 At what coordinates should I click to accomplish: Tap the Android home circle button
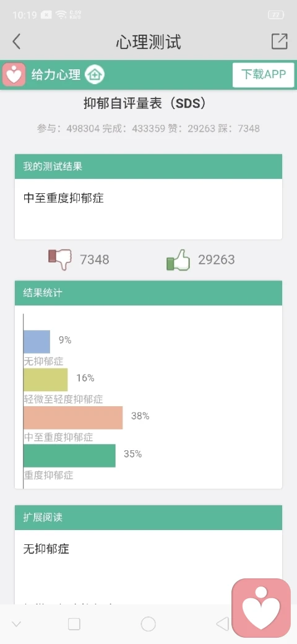(x=148, y=624)
